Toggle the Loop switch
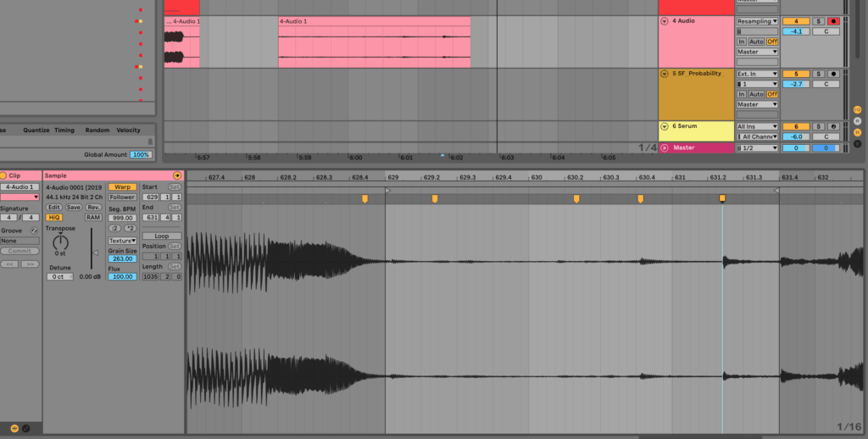 click(162, 236)
